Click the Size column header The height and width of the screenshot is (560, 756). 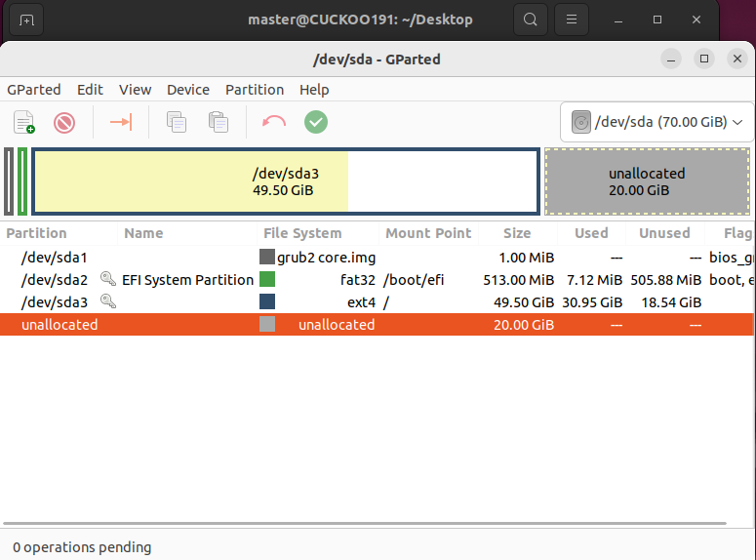pyautogui.click(x=517, y=233)
